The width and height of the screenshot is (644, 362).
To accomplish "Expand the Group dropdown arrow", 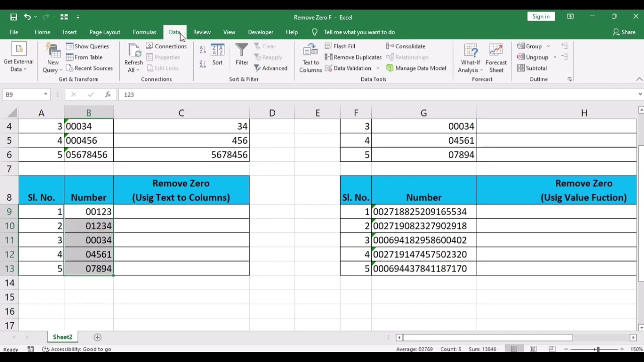I will 548,46.
